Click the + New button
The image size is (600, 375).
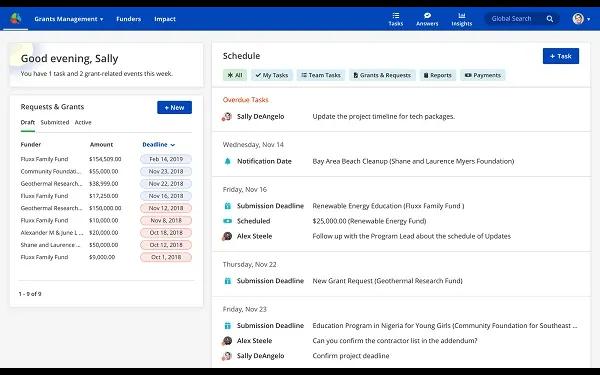point(174,108)
